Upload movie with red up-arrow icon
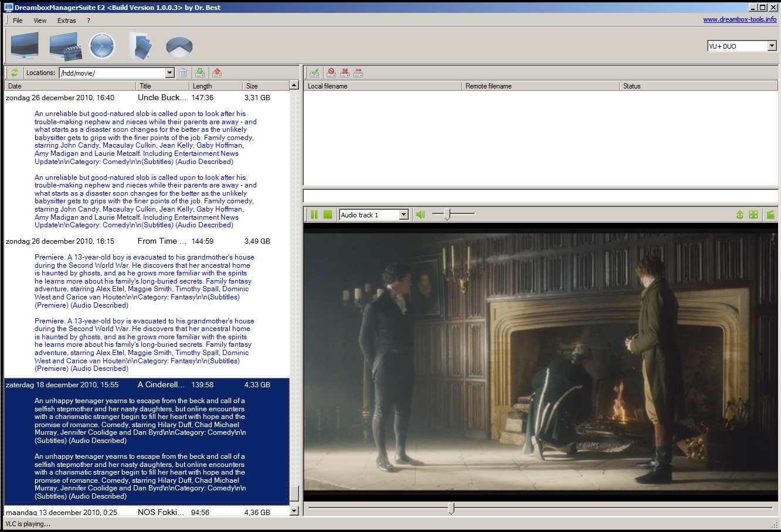This screenshot has width=781, height=532. click(x=217, y=73)
